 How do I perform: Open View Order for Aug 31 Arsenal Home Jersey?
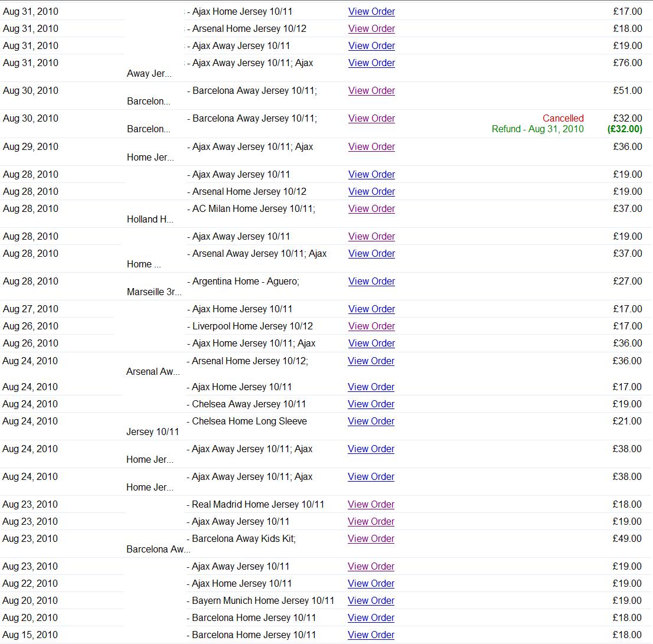tap(371, 29)
